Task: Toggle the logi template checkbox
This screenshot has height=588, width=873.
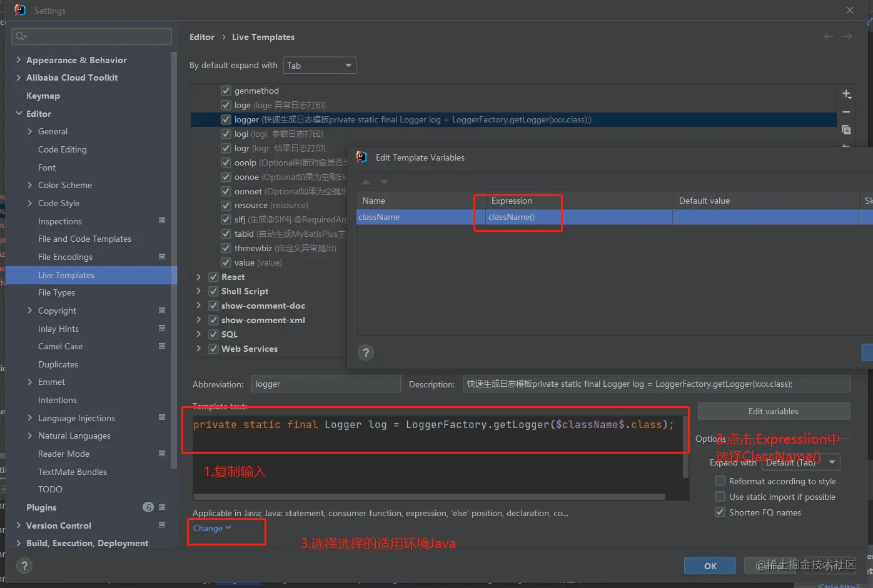Action: coord(226,134)
